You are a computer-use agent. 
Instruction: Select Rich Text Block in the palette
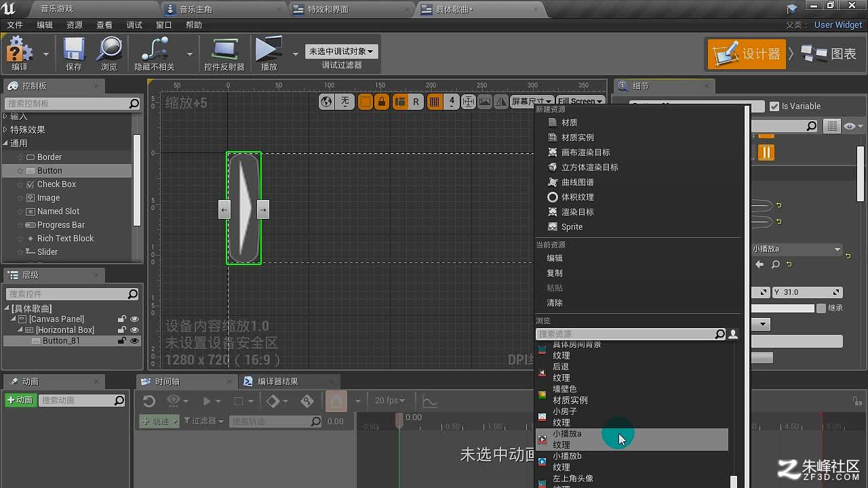tap(65, 238)
